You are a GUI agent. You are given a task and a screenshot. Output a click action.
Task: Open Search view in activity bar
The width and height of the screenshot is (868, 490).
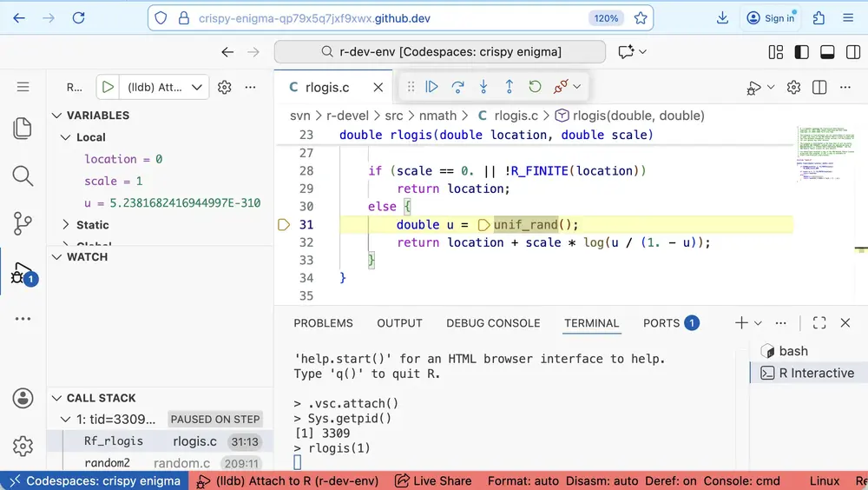click(23, 176)
